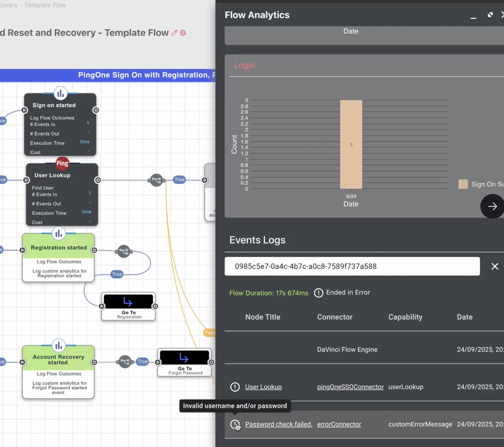Clear the flow ID filter with the X
Viewport: 504px width, 447px height.
coord(495,266)
